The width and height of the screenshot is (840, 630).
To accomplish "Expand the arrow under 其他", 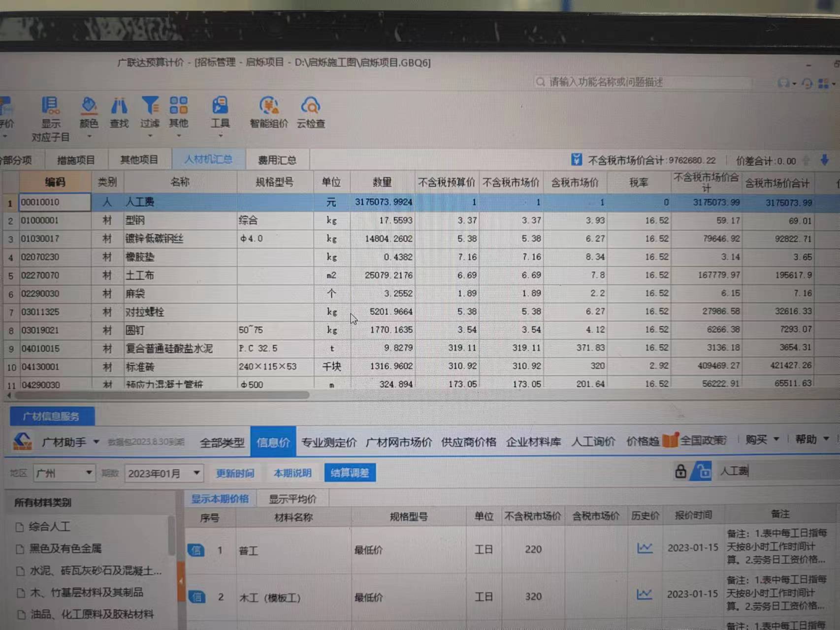I will point(179,136).
